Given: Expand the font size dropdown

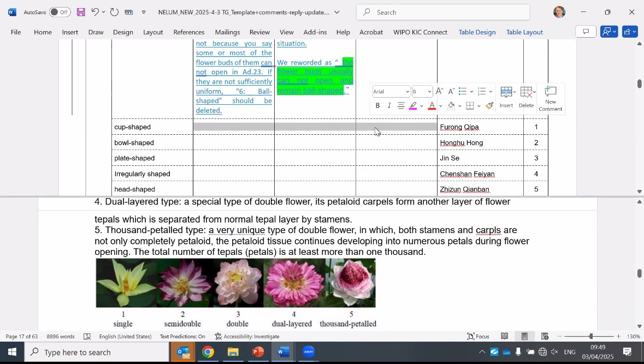Looking at the screenshot, I should click(x=430, y=92).
